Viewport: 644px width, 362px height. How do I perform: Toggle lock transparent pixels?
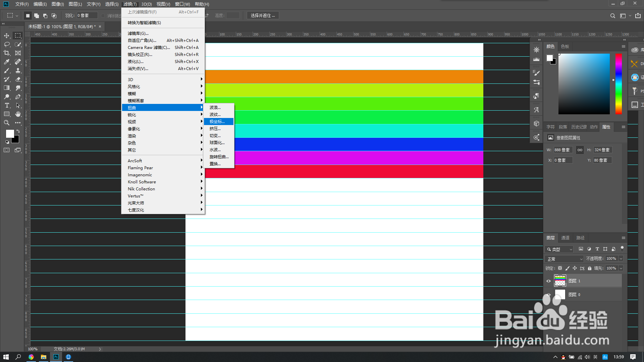(x=560, y=268)
